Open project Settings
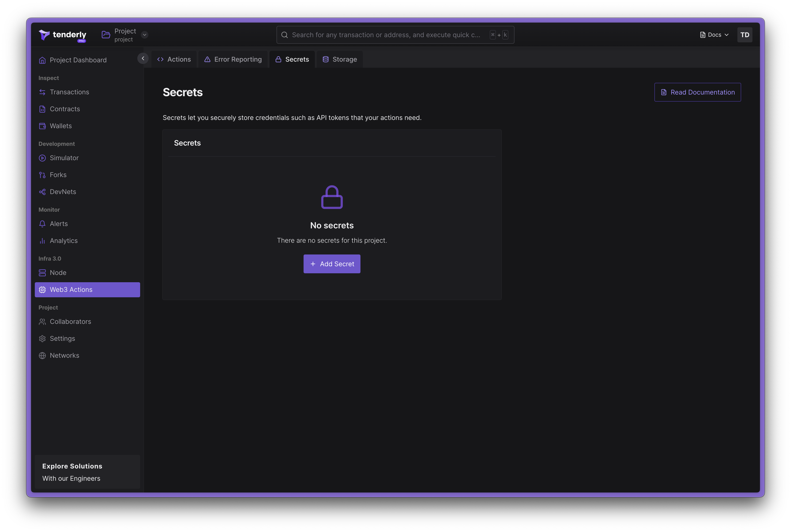Screen dimensions: 791x532 point(87,338)
